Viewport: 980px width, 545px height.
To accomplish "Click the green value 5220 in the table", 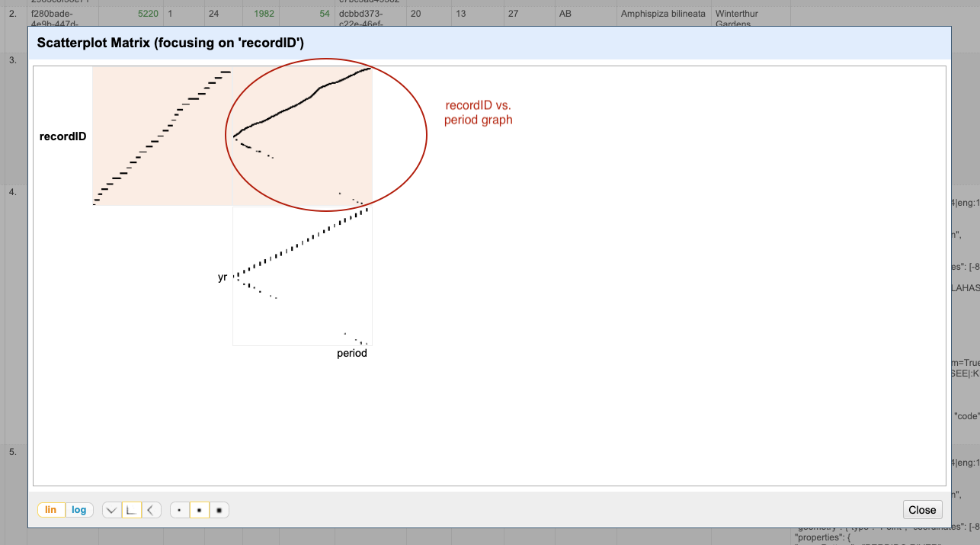I will 148,13.
